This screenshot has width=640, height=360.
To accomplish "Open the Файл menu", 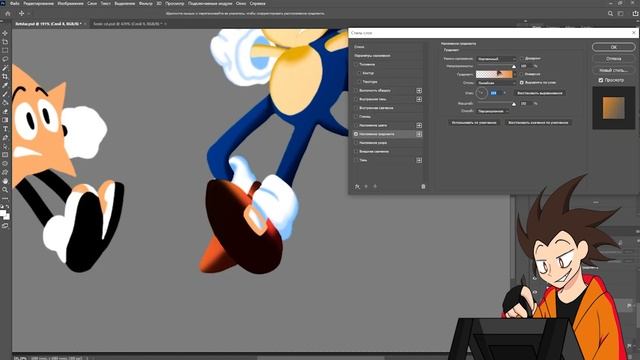I will point(14,3).
